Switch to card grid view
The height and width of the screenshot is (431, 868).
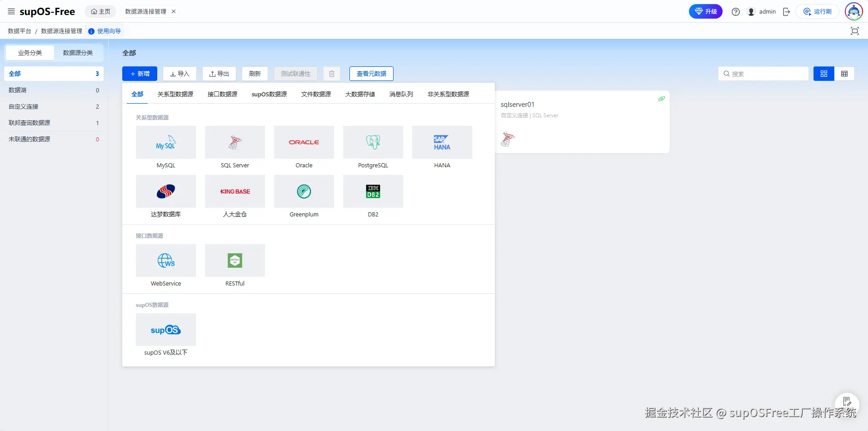tap(824, 74)
